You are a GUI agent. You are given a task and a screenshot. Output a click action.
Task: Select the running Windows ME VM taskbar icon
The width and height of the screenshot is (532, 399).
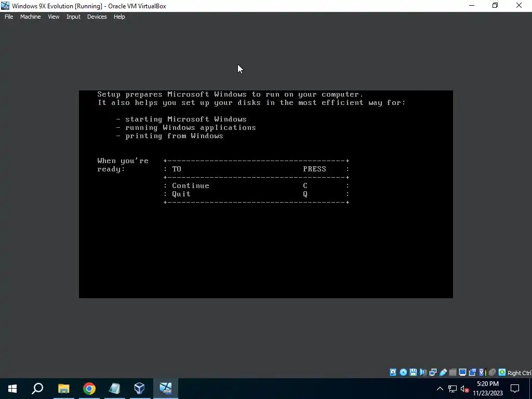[x=166, y=389]
